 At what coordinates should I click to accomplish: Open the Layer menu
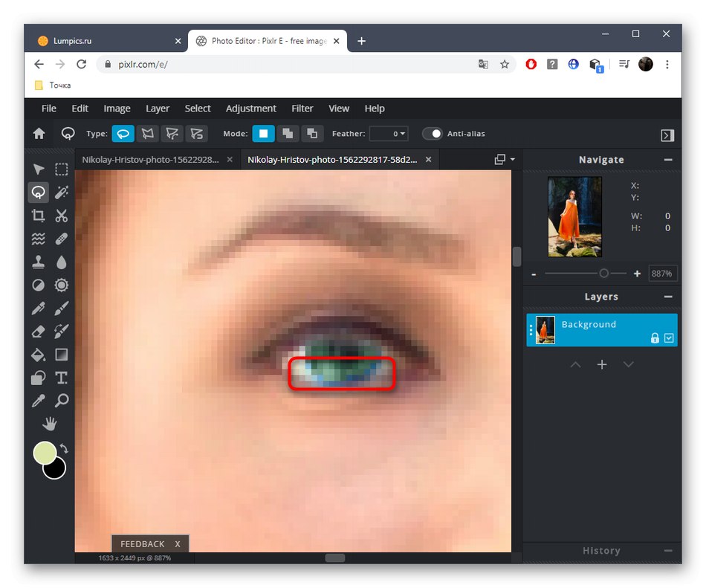click(x=158, y=109)
